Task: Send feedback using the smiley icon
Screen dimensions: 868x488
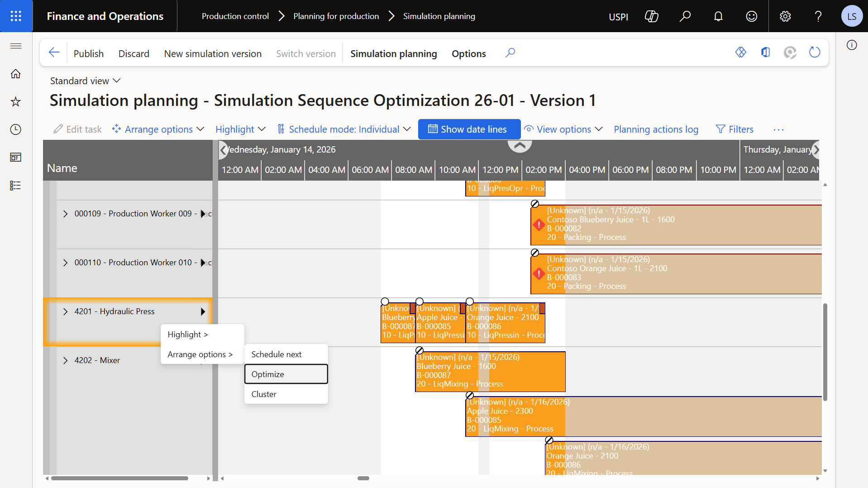Action: [x=751, y=16]
